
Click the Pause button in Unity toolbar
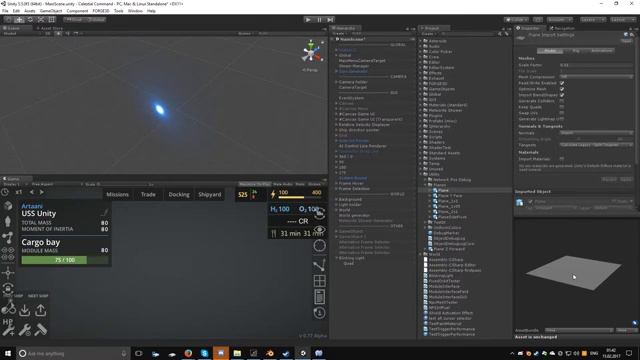coord(319,20)
